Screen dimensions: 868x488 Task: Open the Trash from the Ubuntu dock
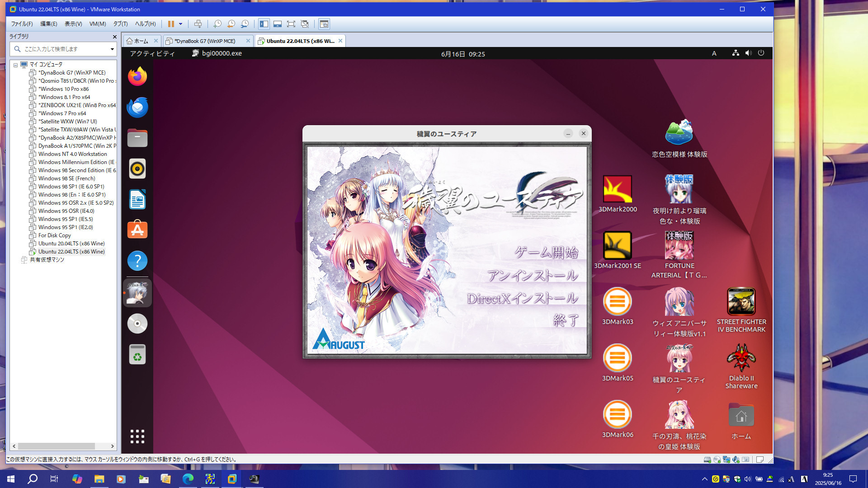137,354
